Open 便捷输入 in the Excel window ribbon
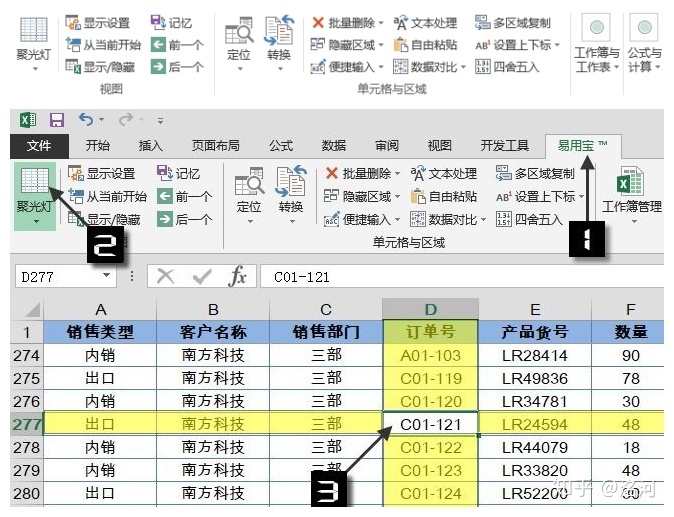Viewport: 674px width, 517px height. [x=362, y=220]
